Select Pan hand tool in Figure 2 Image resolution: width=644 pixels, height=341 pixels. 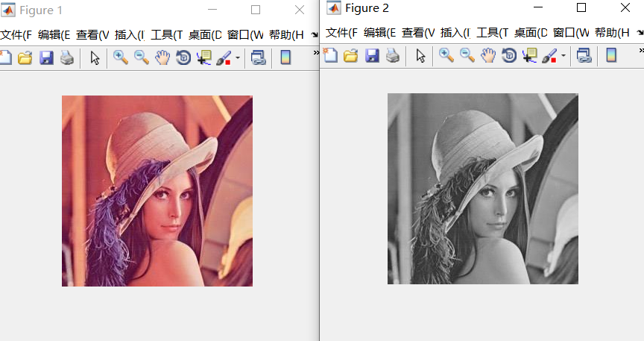[488, 55]
